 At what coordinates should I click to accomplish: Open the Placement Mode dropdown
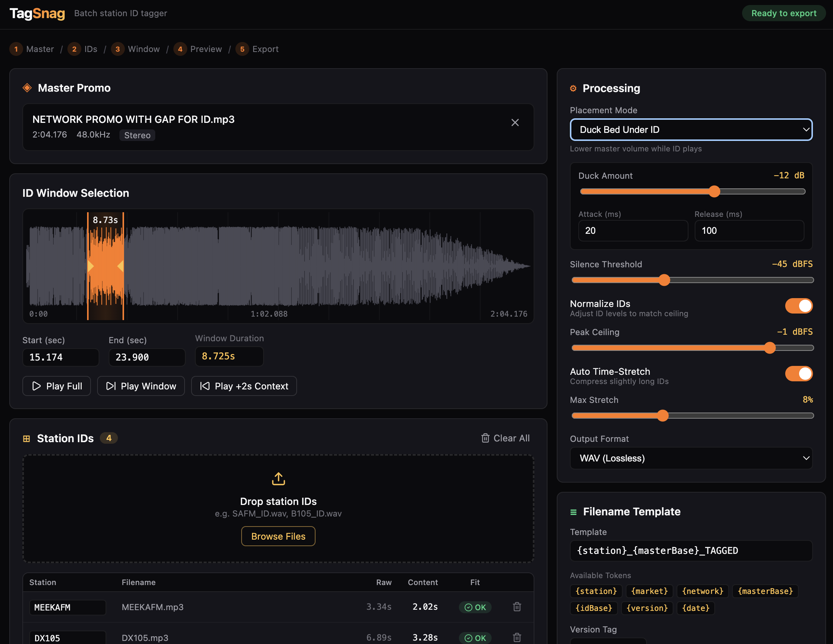point(691,129)
